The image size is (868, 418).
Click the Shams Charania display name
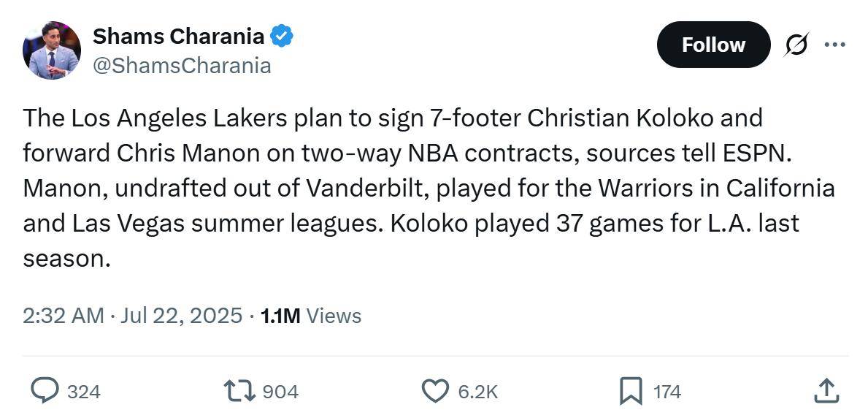point(178,37)
